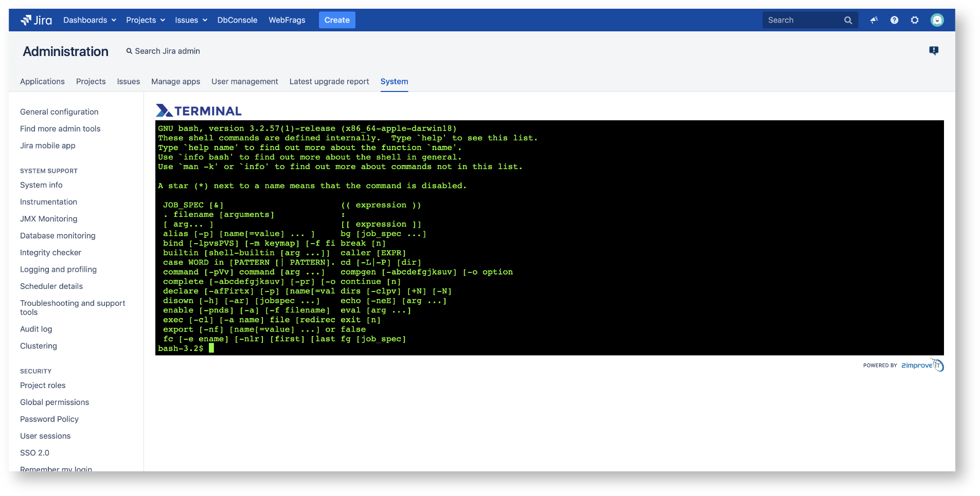This screenshot has width=980, height=496.
Task: Open Find more admin tools
Action: 60,128
